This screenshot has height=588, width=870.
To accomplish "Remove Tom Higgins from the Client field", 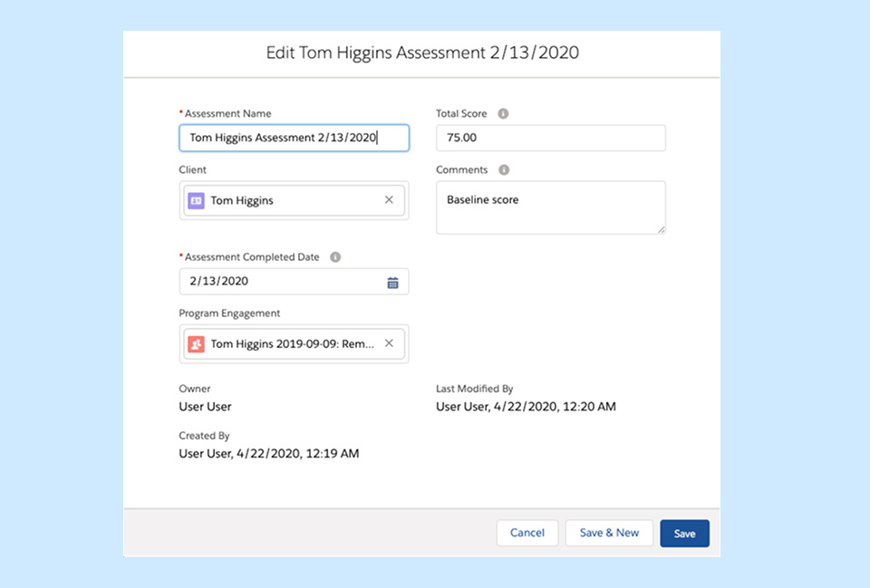I will 389,200.
